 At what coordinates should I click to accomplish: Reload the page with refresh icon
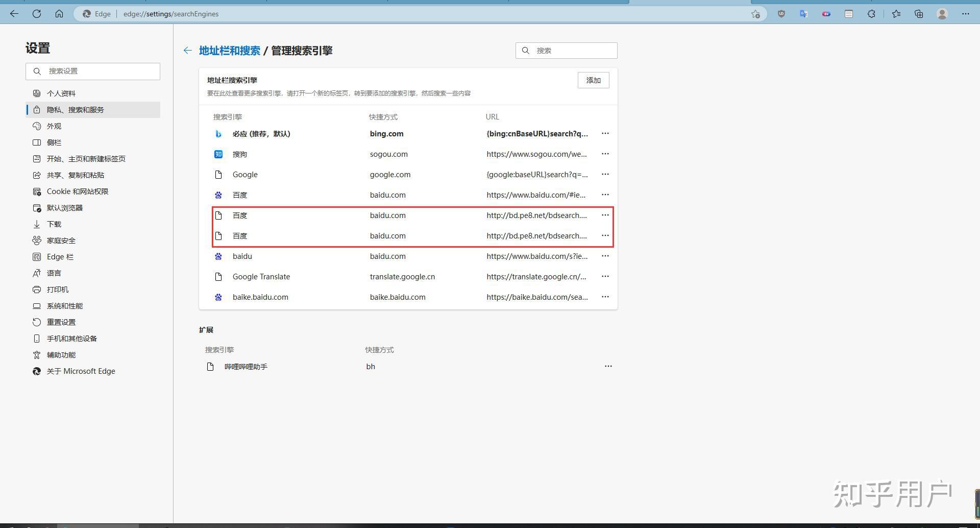pyautogui.click(x=37, y=14)
